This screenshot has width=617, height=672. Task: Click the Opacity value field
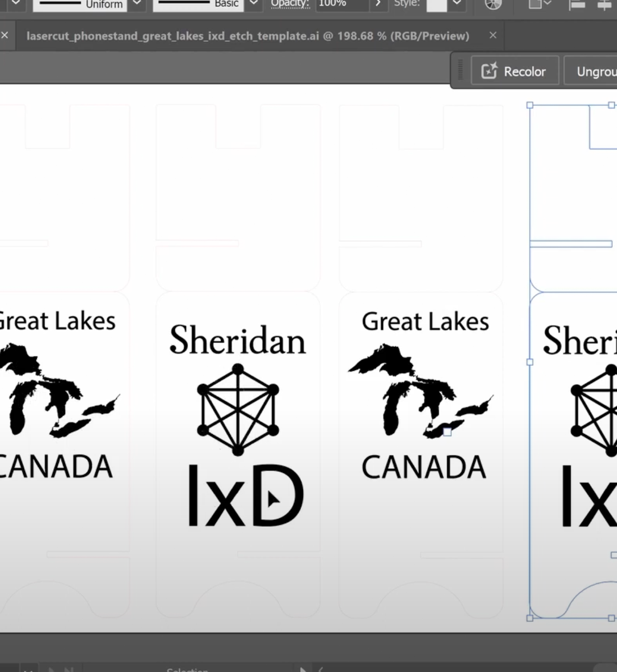pyautogui.click(x=341, y=4)
